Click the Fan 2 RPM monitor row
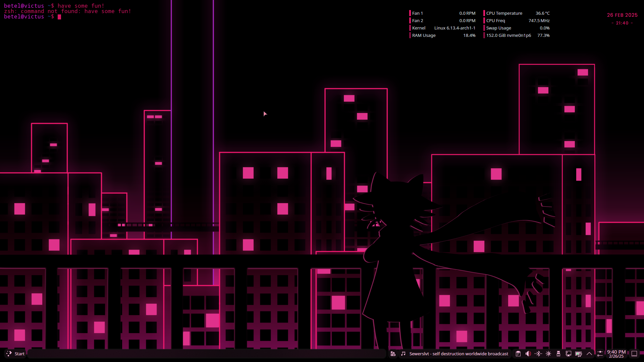 pyautogui.click(x=442, y=20)
